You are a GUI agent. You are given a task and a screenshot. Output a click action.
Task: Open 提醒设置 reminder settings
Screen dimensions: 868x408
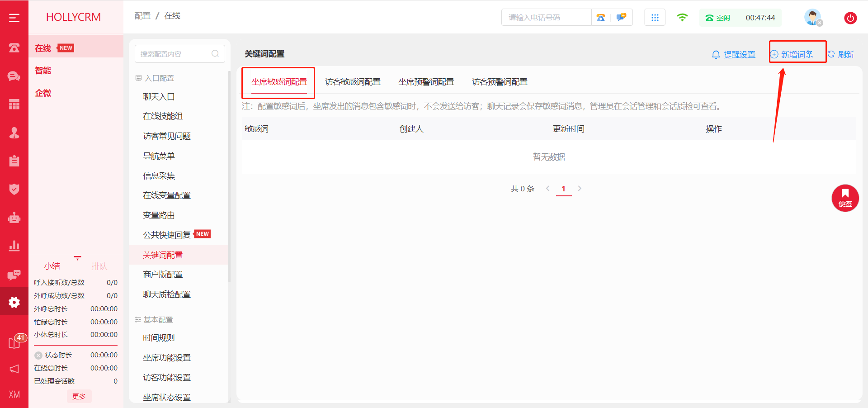coord(734,54)
